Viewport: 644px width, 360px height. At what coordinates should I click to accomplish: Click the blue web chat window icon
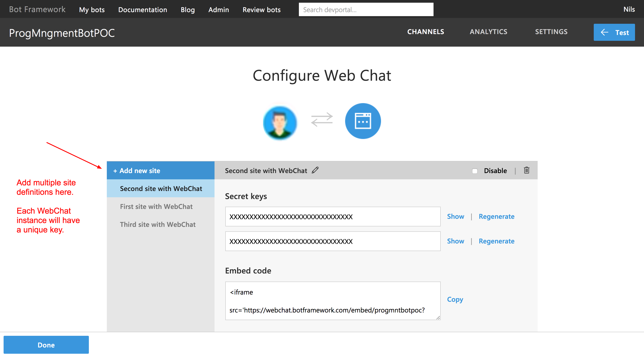click(363, 121)
